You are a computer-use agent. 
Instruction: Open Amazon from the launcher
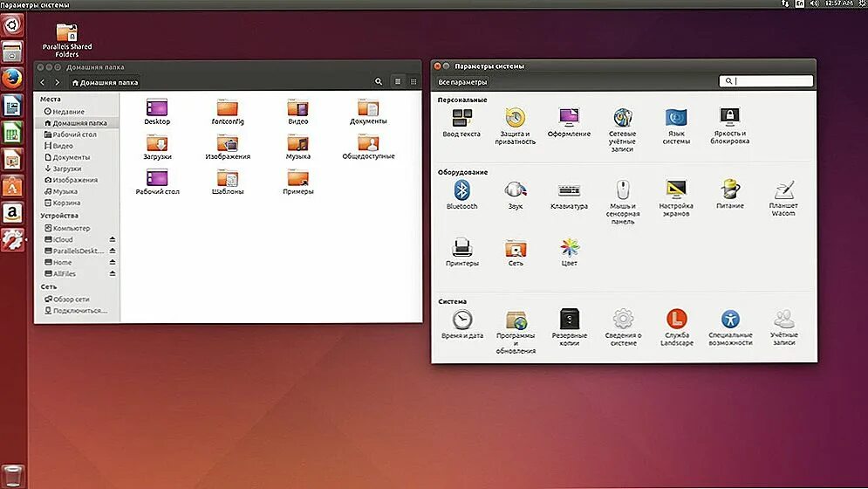tap(12, 213)
